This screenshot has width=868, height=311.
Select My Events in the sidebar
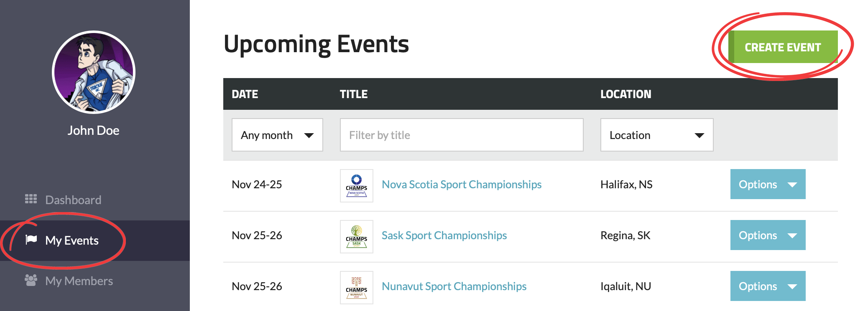pyautogui.click(x=72, y=240)
